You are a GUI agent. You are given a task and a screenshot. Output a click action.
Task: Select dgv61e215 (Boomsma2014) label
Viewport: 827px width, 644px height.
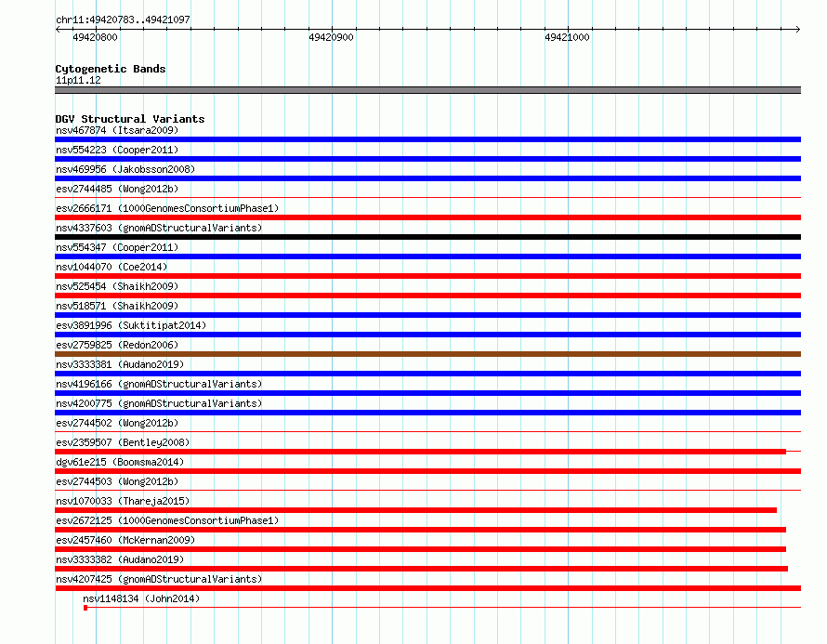tap(120, 462)
